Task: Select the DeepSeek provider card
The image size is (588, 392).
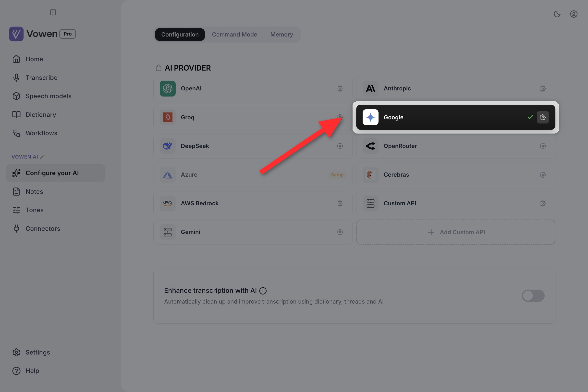Action: click(253, 146)
